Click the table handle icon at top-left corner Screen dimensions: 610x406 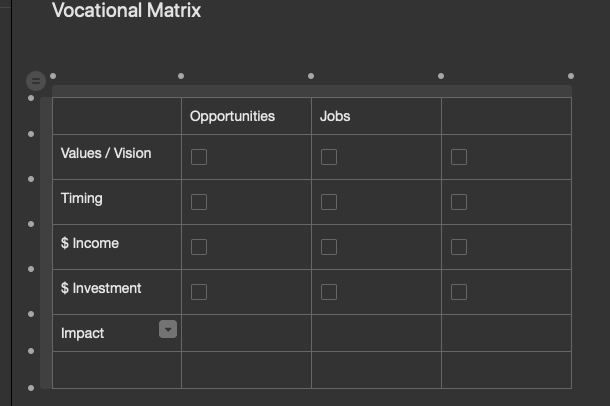(35, 80)
